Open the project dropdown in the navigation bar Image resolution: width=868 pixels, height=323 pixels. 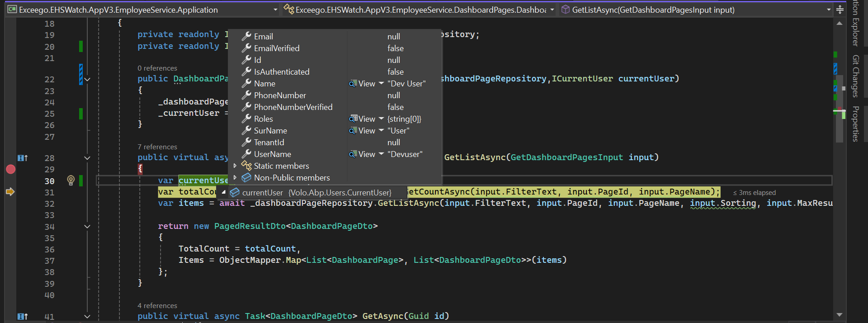(275, 9)
